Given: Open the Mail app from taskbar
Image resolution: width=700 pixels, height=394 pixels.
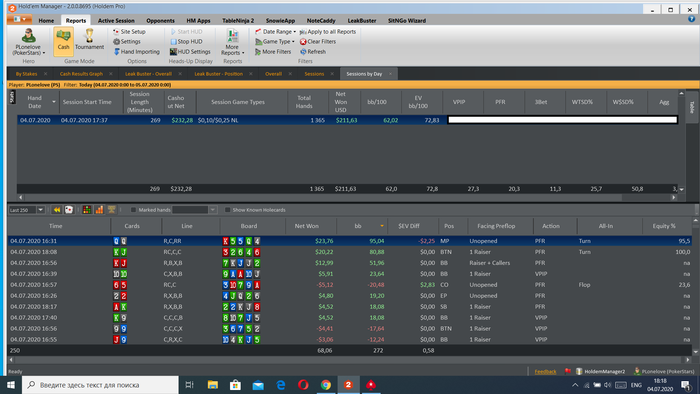Looking at the screenshot, I should coord(258,385).
